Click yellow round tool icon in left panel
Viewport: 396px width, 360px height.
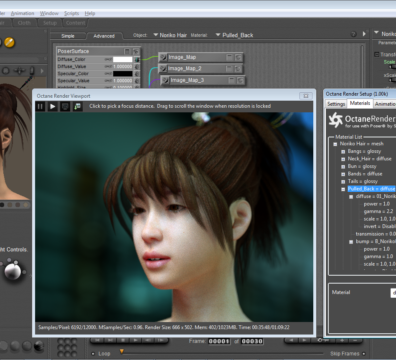pos(9,42)
